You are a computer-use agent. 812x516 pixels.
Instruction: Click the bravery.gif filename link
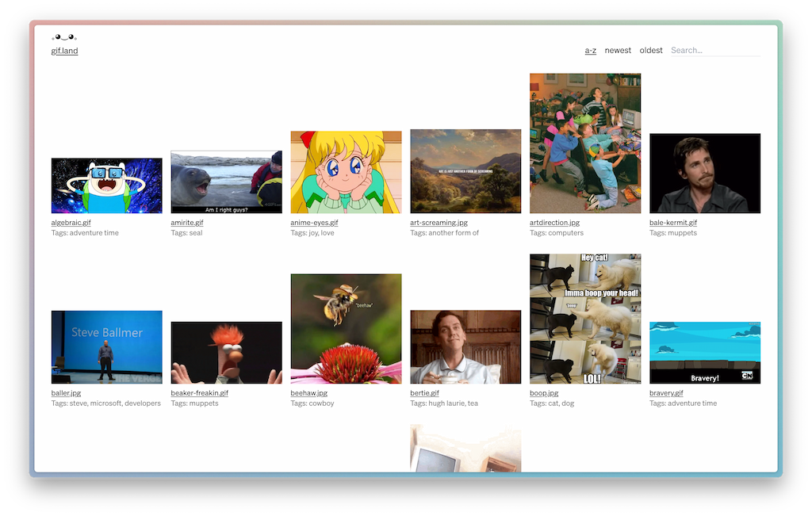point(666,393)
